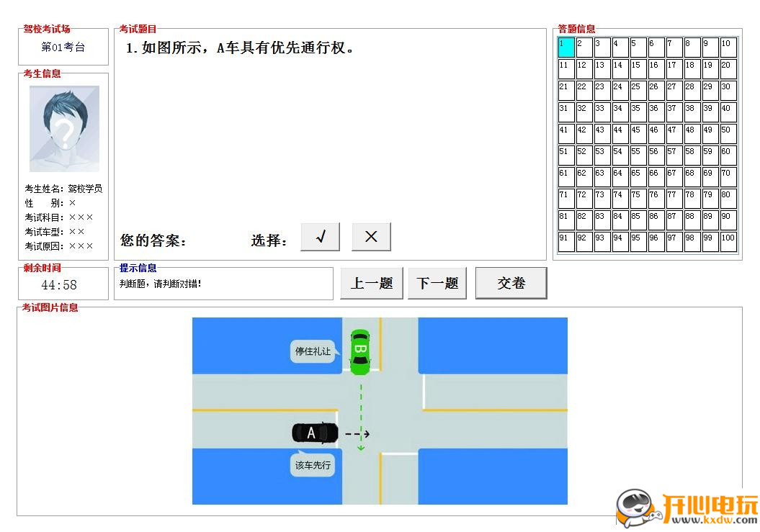Click the 上一题 previous question button
This screenshot has width=760, height=532.
tap(371, 283)
